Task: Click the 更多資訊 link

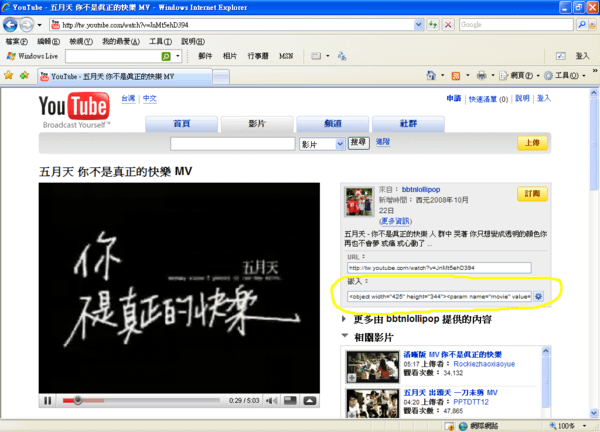Action: pyautogui.click(x=395, y=221)
